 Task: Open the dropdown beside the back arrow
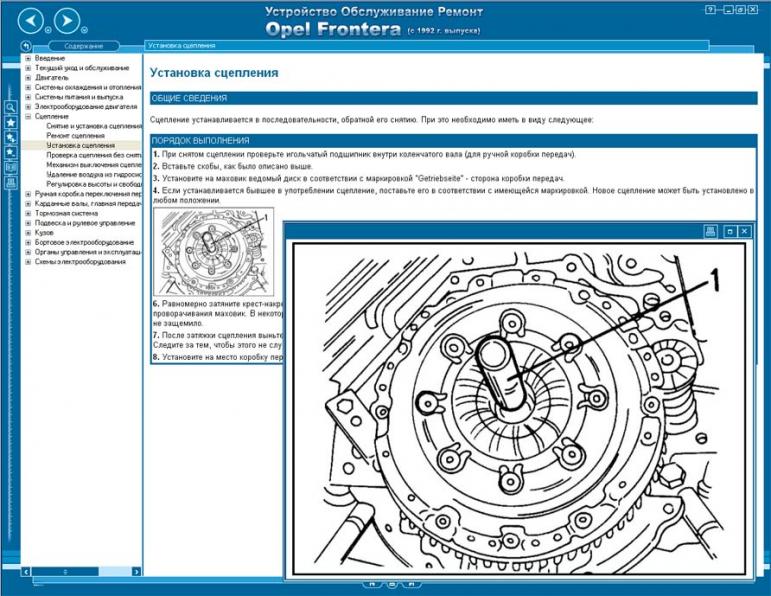tap(48, 30)
